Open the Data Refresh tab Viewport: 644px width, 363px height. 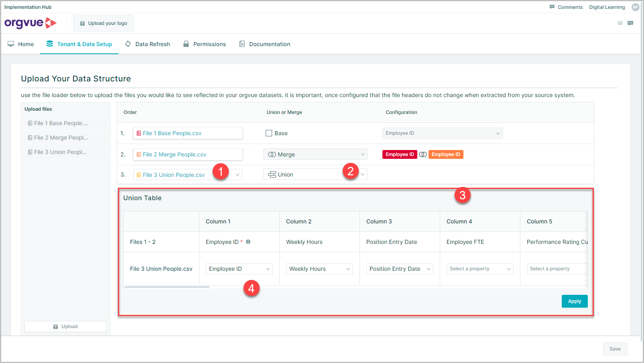coord(147,44)
